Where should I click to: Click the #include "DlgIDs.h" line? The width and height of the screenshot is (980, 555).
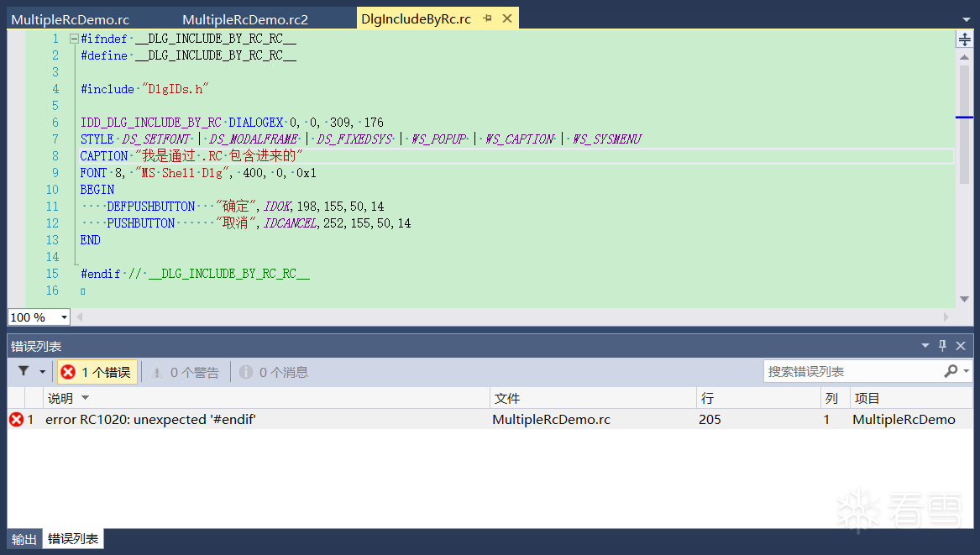pos(144,89)
